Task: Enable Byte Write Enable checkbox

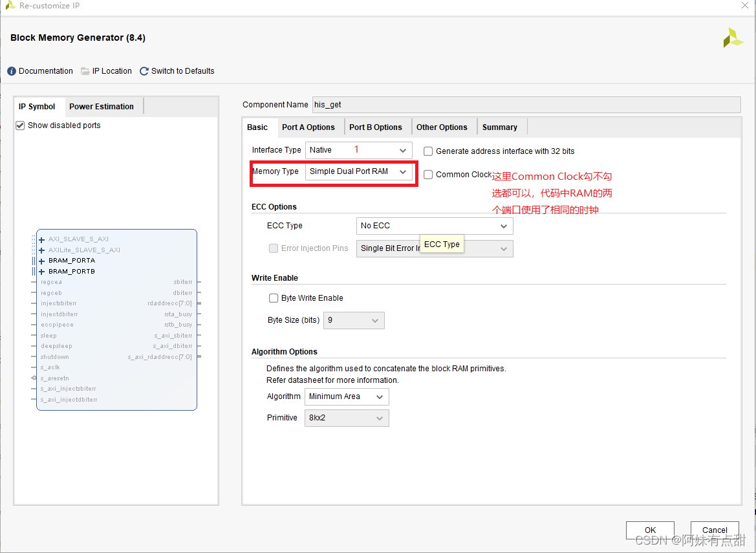Action: coord(274,298)
